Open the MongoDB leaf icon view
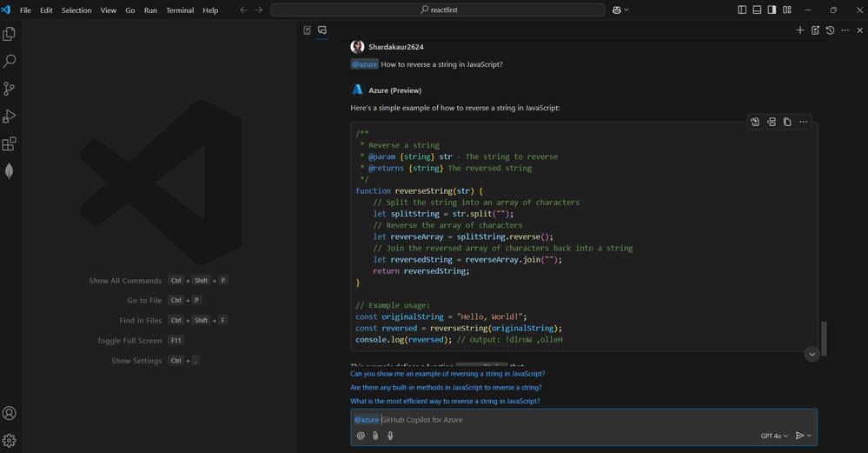Screen dimensions: 868x453 click(9, 171)
